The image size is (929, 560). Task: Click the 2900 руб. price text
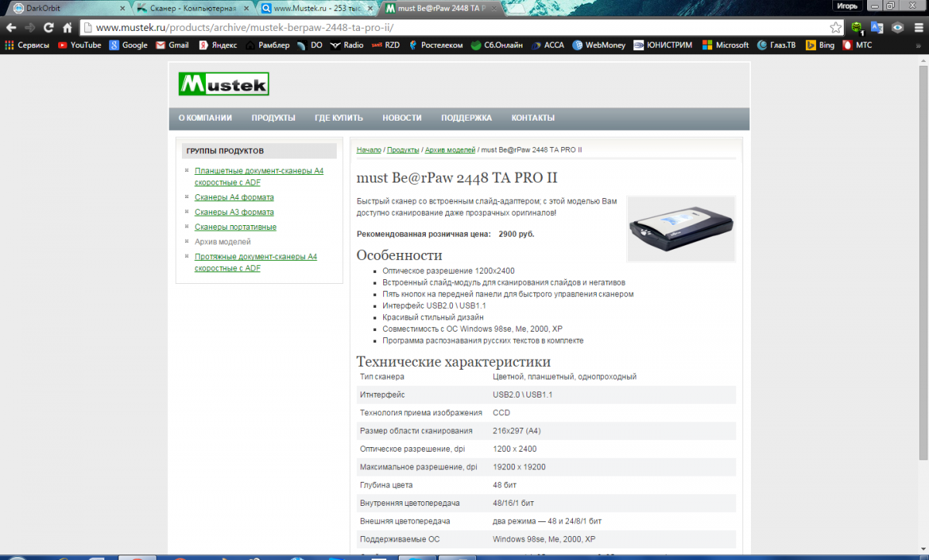(516, 234)
